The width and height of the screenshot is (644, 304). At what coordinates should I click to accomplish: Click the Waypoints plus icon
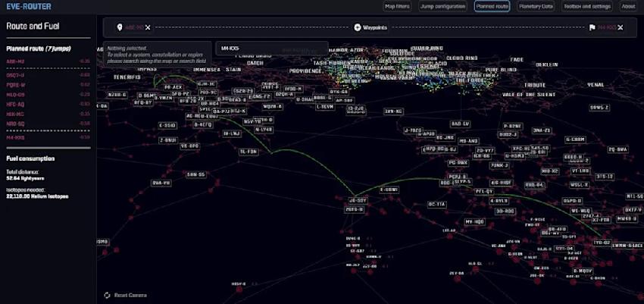tap(358, 27)
